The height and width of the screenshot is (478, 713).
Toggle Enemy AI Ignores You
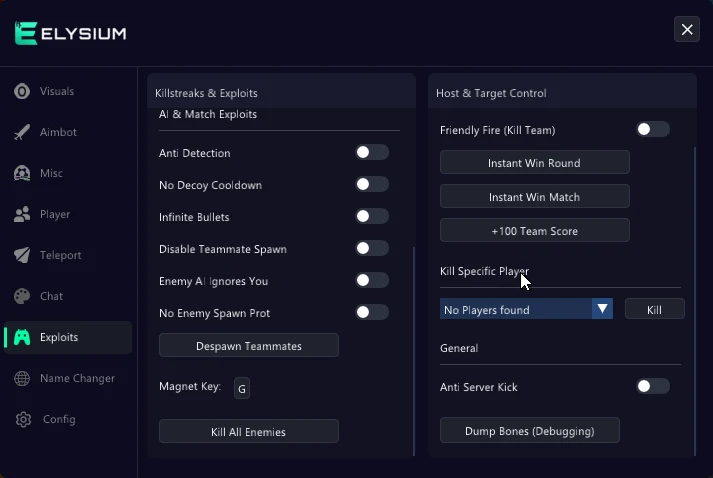tap(372, 280)
